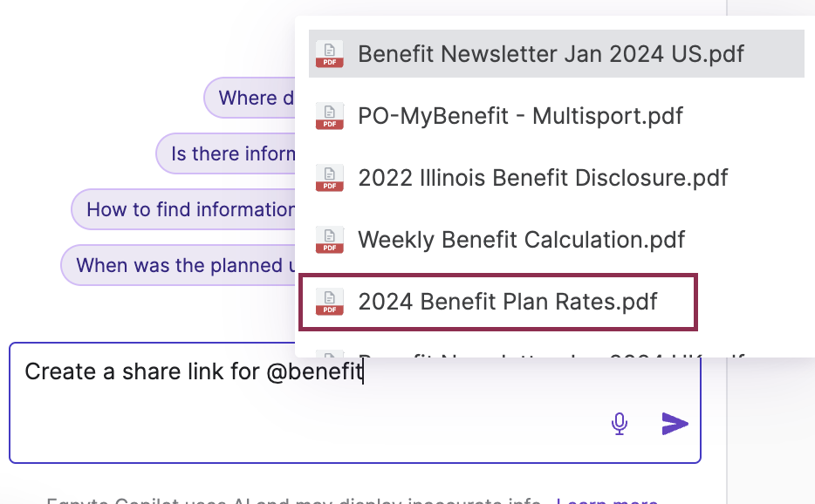Click PDF icon of Benefit Newsletter Jan 2024 US

tap(330, 54)
